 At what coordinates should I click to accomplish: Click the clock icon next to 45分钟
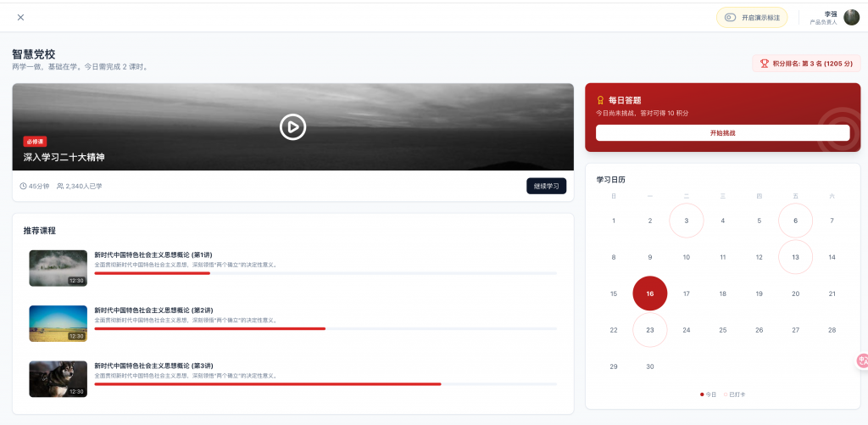pyautogui.click(x=23, y=186)
